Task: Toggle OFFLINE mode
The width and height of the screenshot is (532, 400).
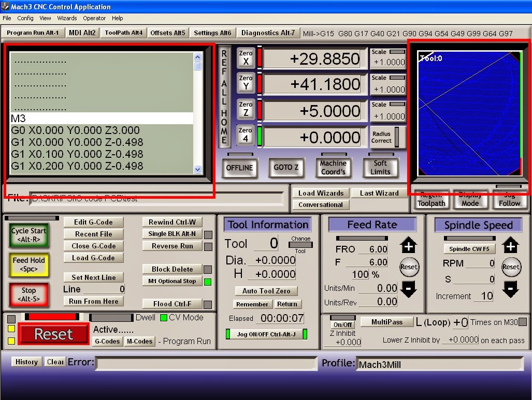Action: point(239,168)
